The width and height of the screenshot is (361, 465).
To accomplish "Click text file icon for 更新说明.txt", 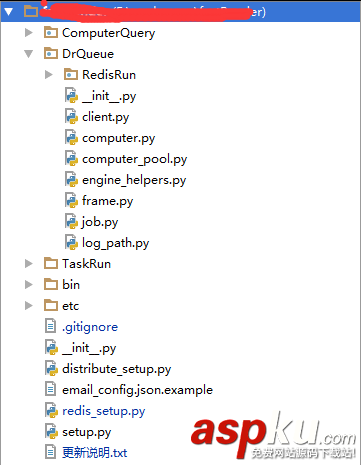I will click(x=50, y=452).
